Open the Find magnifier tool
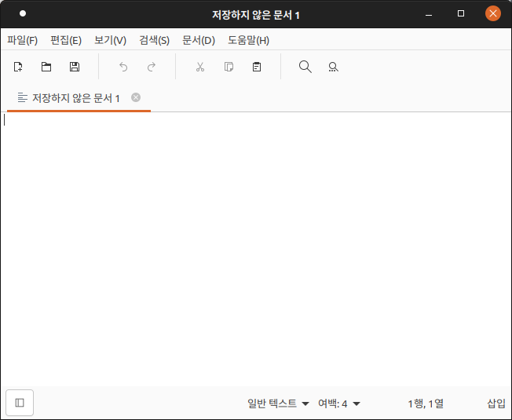The width and height of the screenshot is (512, 420). (305, 67)
